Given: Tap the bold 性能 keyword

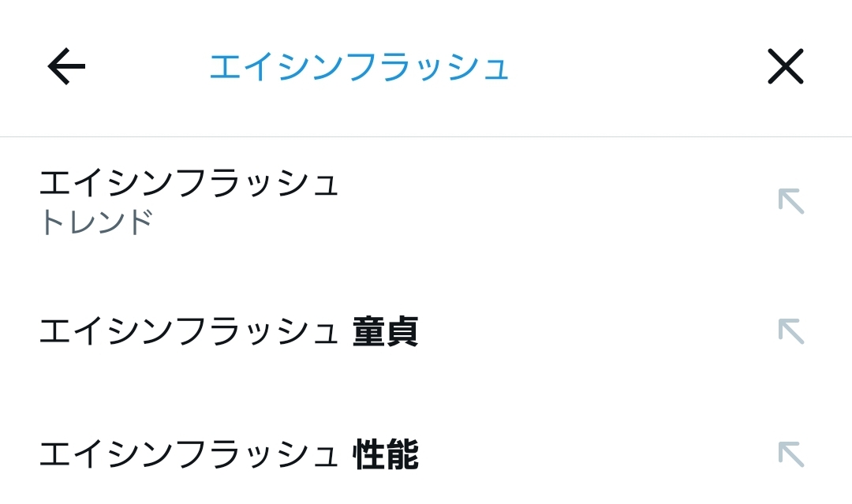Looking at the screenshot, I should (386, 455).
